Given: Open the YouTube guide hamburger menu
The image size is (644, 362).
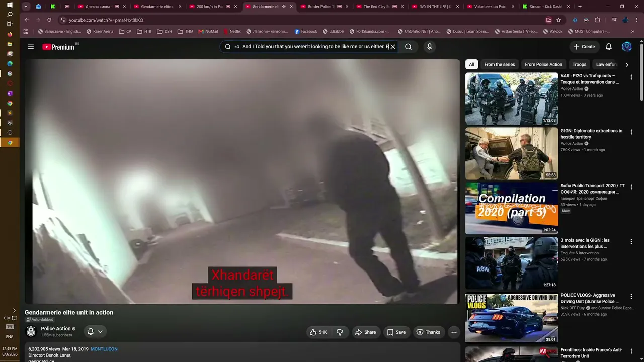Looking at the screenshot, I should pyautogui.click(x=31, y=47).
